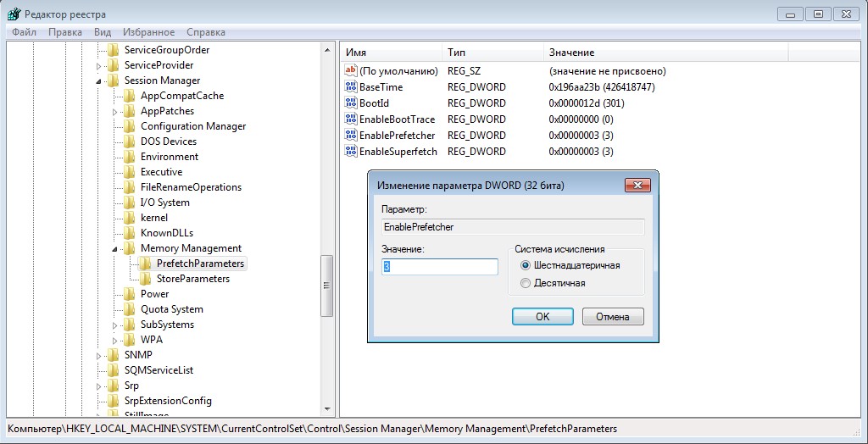Image resolution: width=868 pixels, height=444 pixels.
Task: Click the StoreParameters folder icon
Action: tap(146, 279)
